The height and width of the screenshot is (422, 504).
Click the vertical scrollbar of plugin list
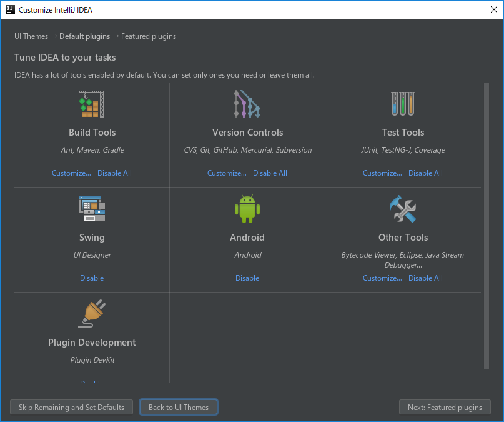(487, 226)
